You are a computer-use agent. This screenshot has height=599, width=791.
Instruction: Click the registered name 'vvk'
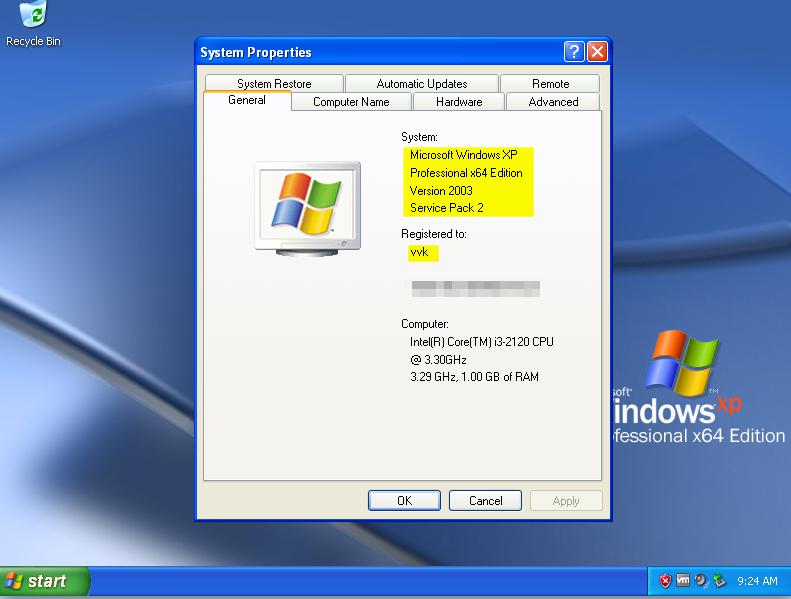[x=419, y=252]
